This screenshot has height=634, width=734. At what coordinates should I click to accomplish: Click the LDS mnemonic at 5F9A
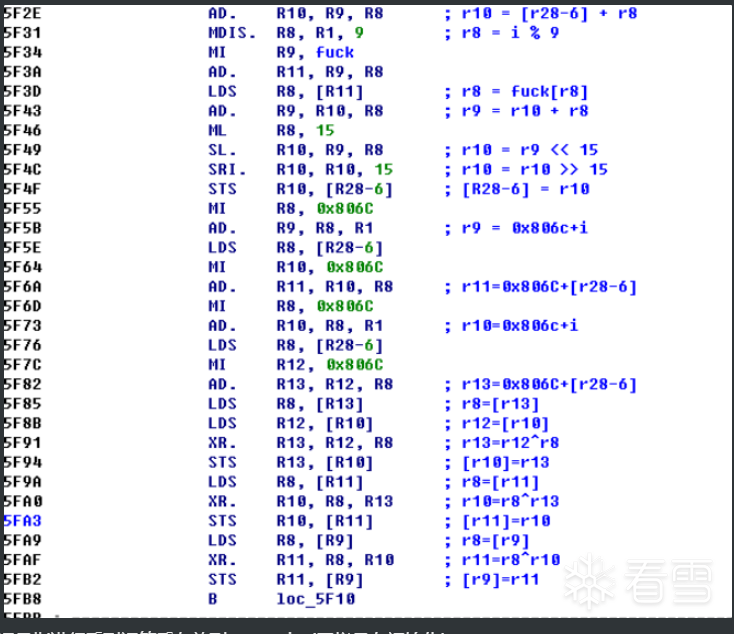coord(222,482)
